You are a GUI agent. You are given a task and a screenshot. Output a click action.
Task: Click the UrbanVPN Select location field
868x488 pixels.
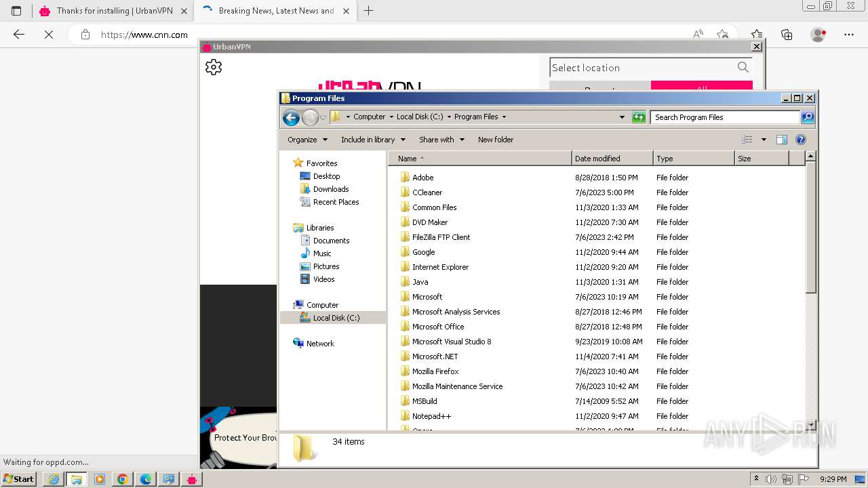(642, 67)
